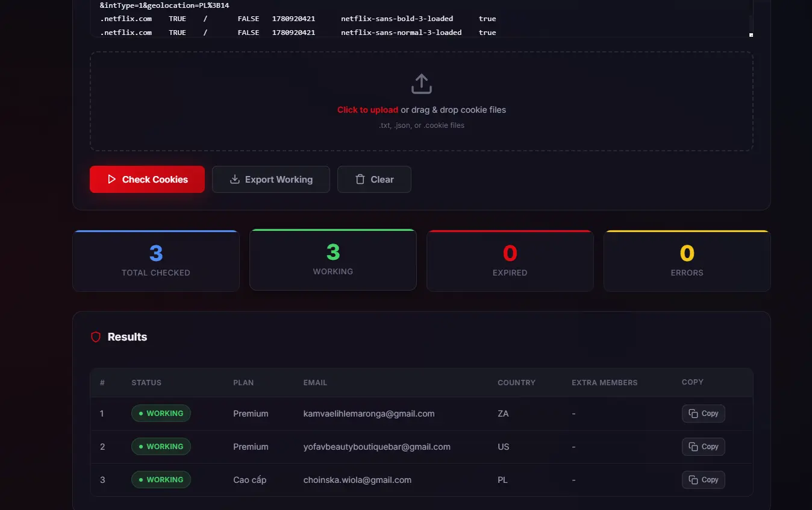The width and height of the screenshot is (812, 510).
Task: Click country code PL
Action: pos(502,480)
